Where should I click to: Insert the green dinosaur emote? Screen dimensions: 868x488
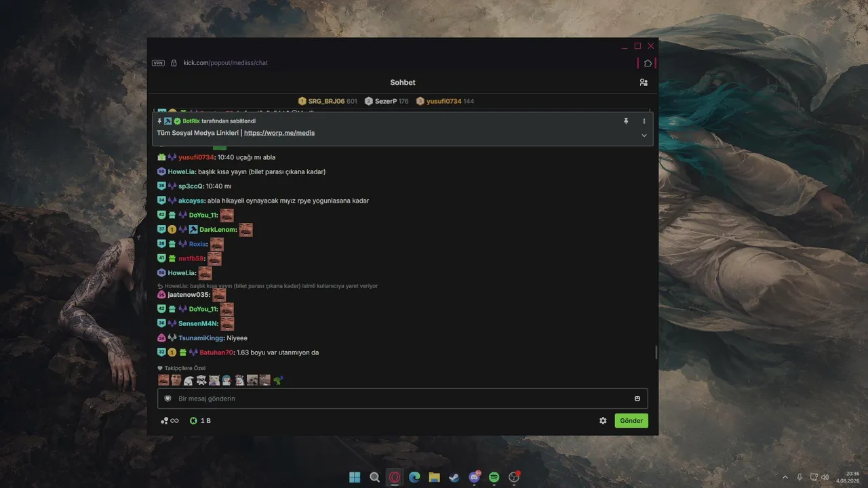tap(277, 380)
